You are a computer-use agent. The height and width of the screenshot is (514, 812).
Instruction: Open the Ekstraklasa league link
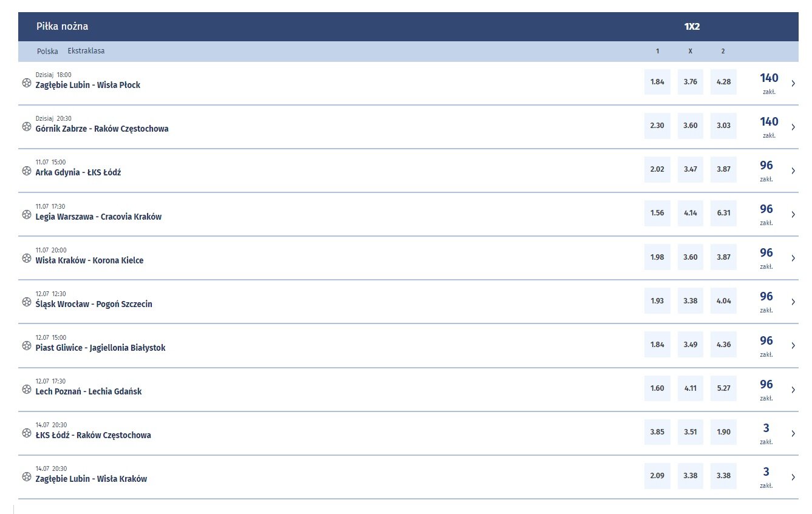[x=86, y=51]
